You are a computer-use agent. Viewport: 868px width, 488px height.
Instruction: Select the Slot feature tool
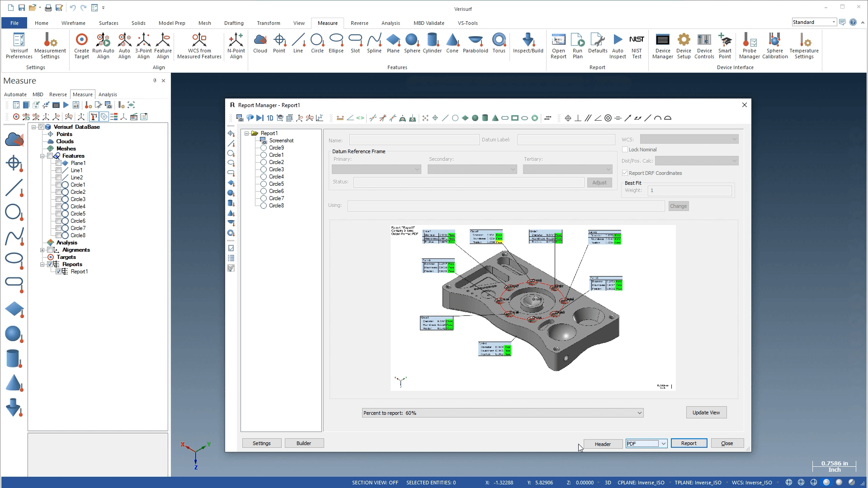point(355,43)
